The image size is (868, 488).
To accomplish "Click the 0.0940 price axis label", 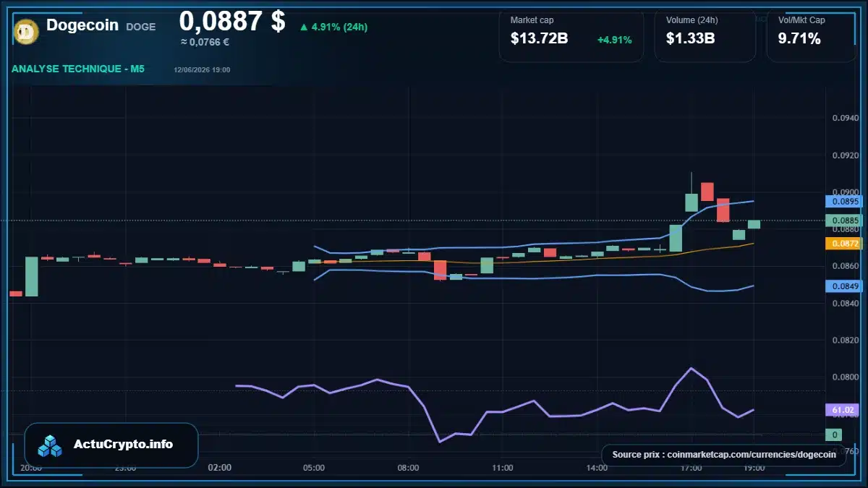I will (845, 118).
